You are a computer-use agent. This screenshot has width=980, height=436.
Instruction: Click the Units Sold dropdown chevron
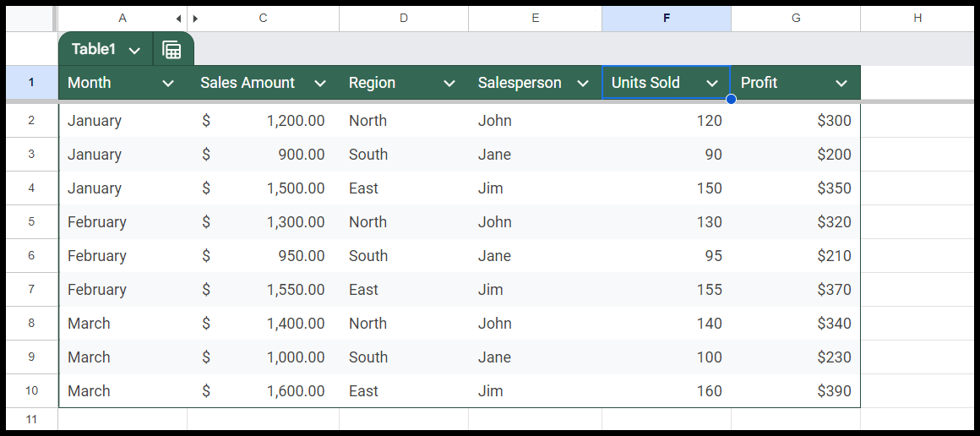[712, 83]
